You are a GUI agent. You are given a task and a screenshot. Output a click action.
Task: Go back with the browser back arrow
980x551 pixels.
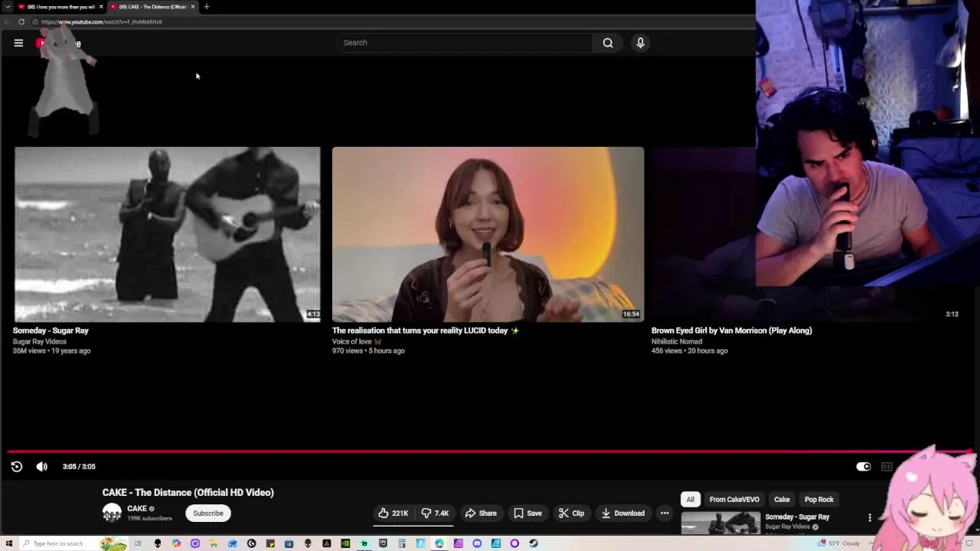click(x=7, y=22)
